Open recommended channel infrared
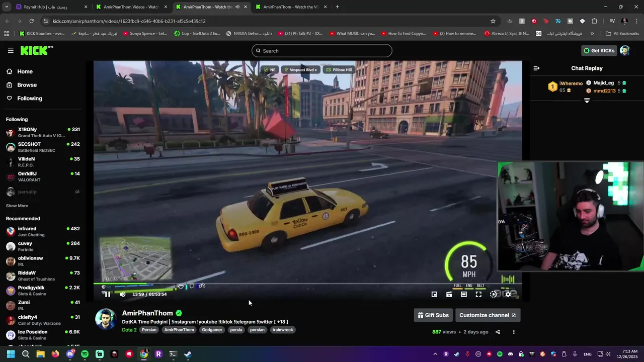644x362 pixels. 43,231
